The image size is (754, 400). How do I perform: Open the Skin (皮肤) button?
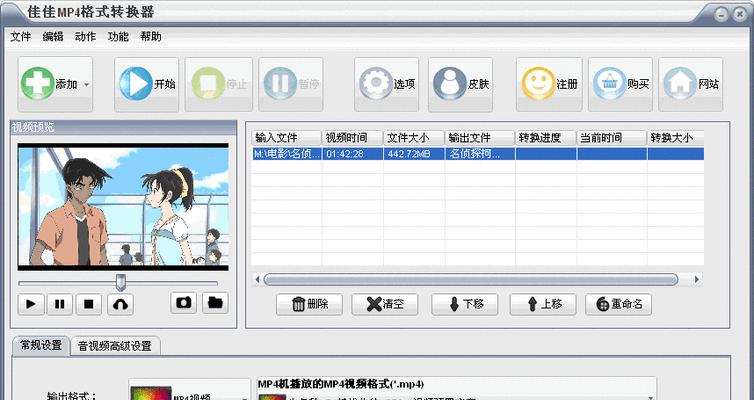(461, 84)
